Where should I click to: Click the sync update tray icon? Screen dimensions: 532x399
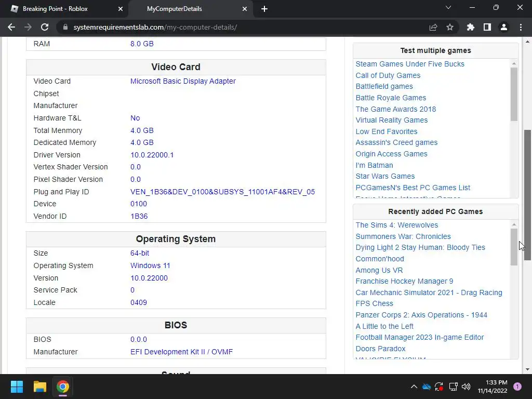tap(439, 387)
